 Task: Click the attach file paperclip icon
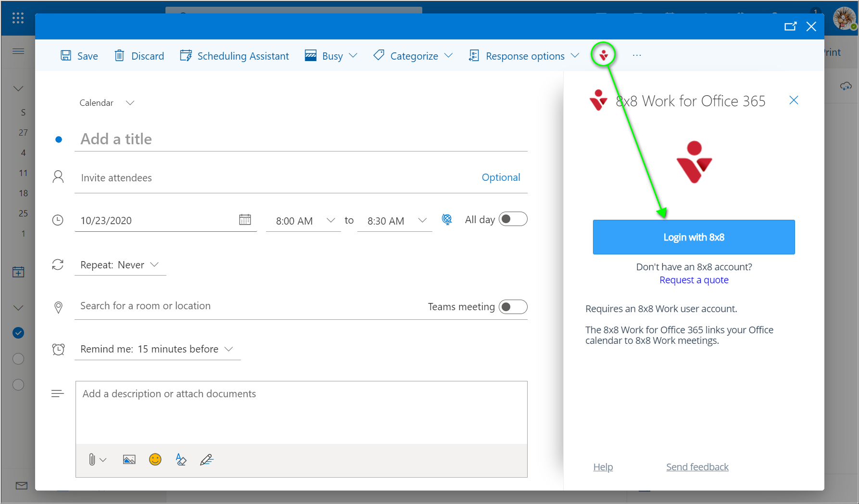[92, 460]
